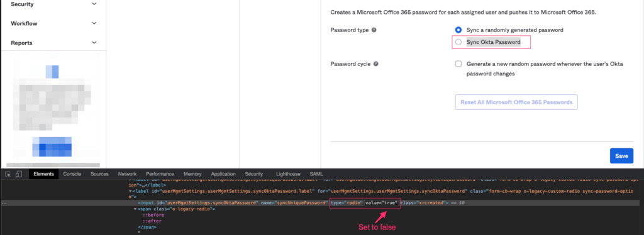This screenshot has width=644, height=235.
Task: Switch to the Console tab
Action: point(72,174)
